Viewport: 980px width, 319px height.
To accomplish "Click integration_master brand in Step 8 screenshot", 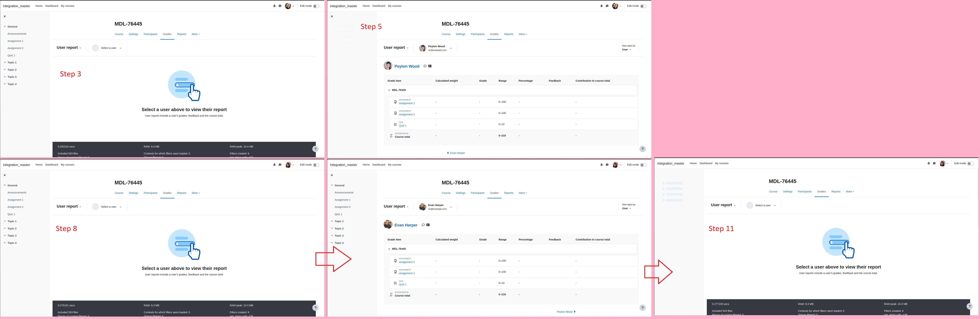I will pyautogui.click(x=16, y=165).
